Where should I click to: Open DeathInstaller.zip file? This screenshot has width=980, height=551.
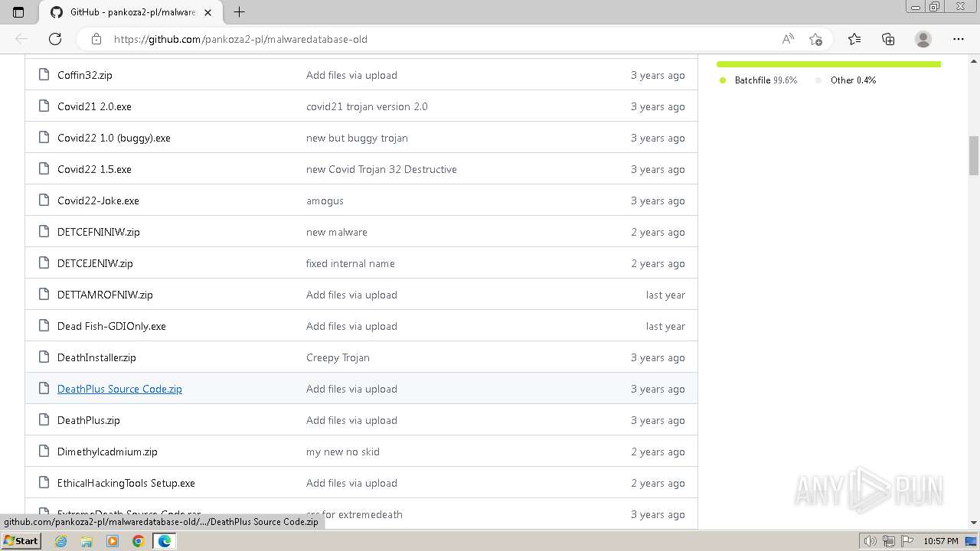tap(96, 357)
